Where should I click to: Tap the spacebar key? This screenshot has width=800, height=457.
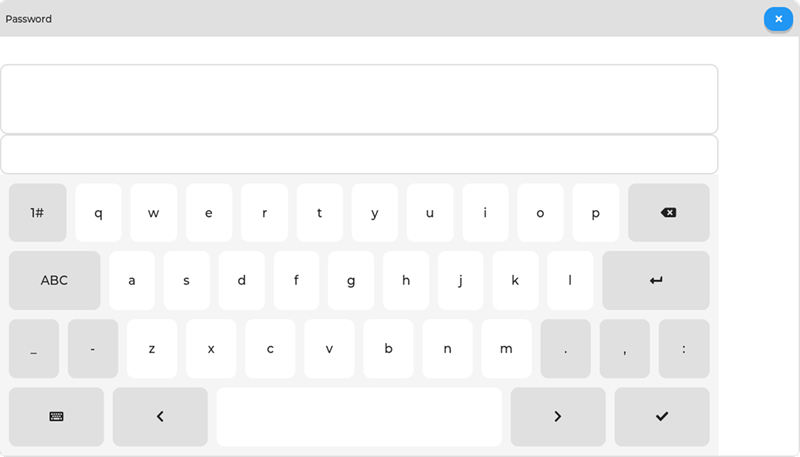(x=359, y=417)
